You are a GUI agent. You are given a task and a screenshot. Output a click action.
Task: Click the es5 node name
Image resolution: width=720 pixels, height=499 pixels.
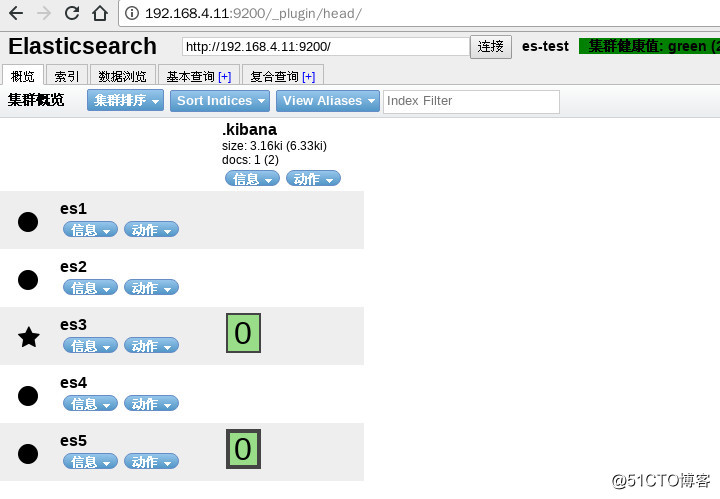[73, 441]
